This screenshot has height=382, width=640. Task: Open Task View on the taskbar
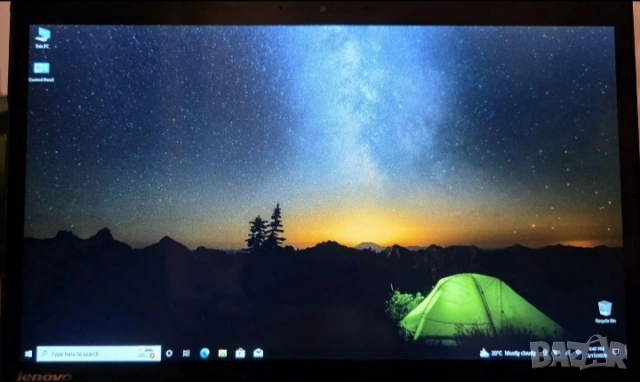(x=187, y=353)
